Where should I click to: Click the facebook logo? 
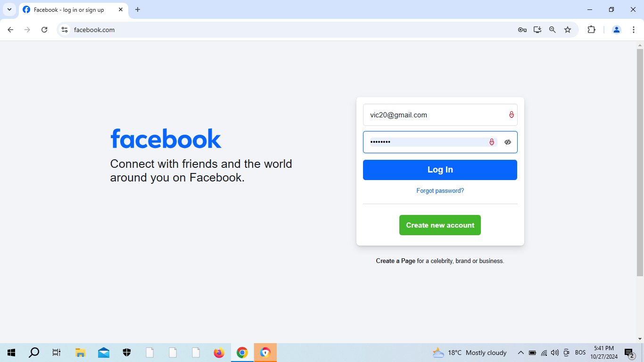(x=166, y=139)
